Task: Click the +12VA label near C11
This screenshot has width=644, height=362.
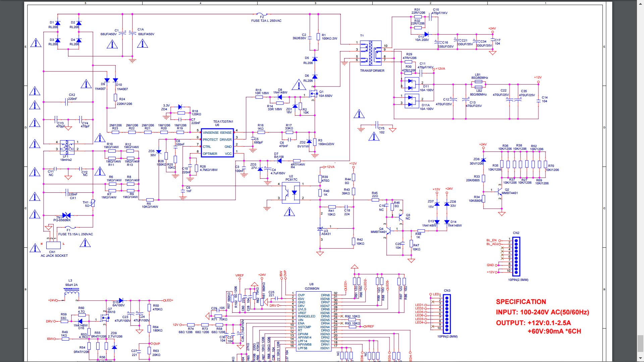Action: click(440, 69)
